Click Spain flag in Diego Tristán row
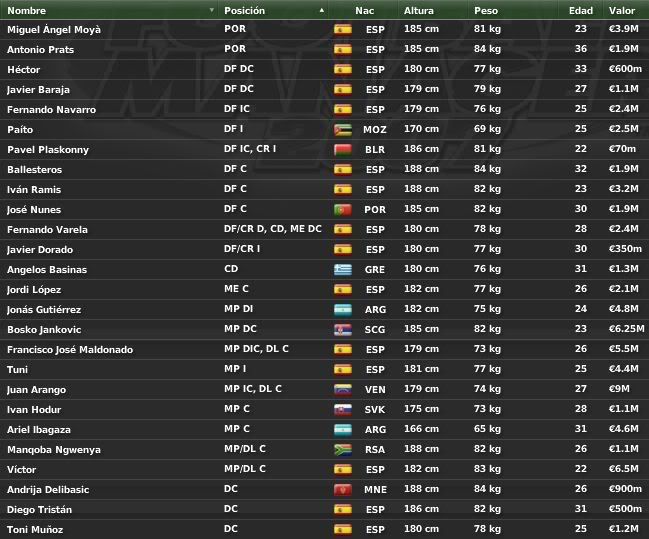The width and height of the screenshot is (649, 539). click(x=343, y=510)
